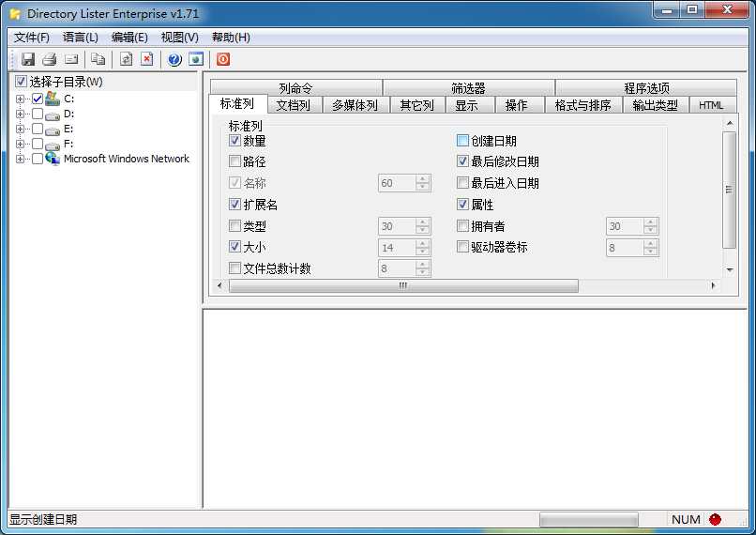The width and height of the screenshot is (756, 535).
Task: Click the horizontal scrollbar in the options panel
Action: click(403, 285)
